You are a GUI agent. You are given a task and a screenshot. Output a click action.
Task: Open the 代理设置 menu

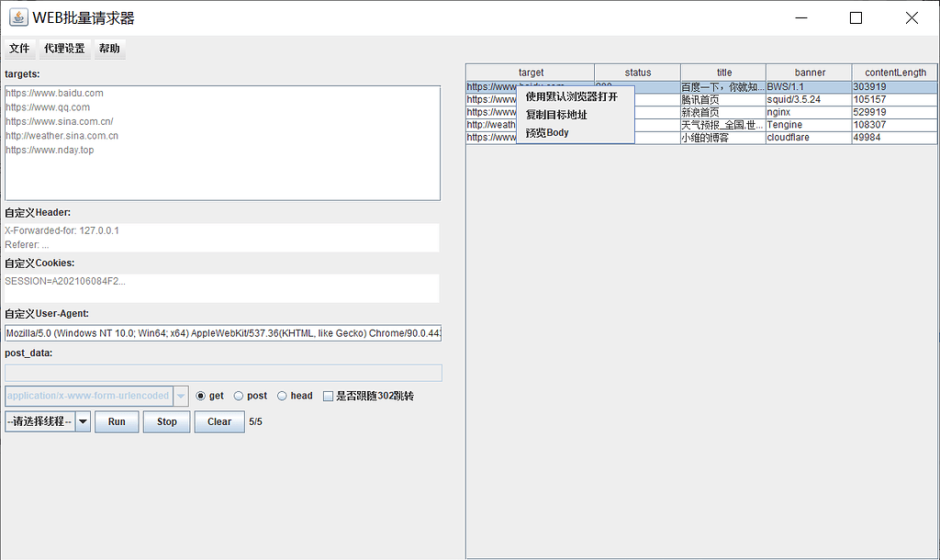click(64, 49)
